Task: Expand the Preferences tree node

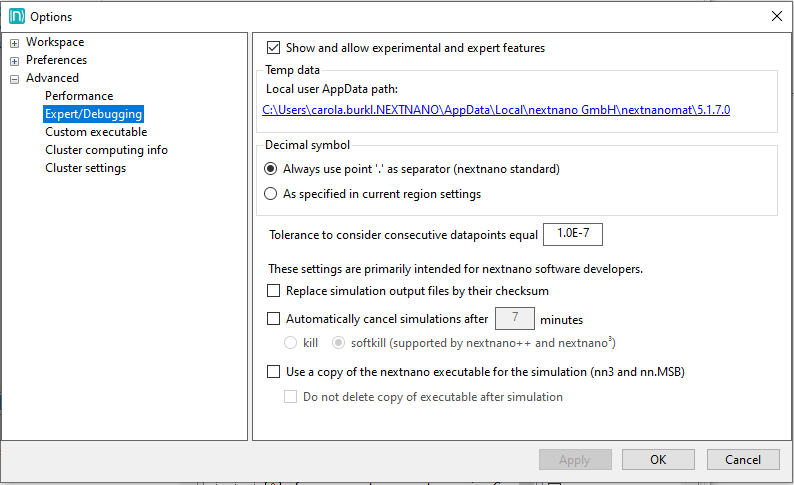Action: point(15,61)
